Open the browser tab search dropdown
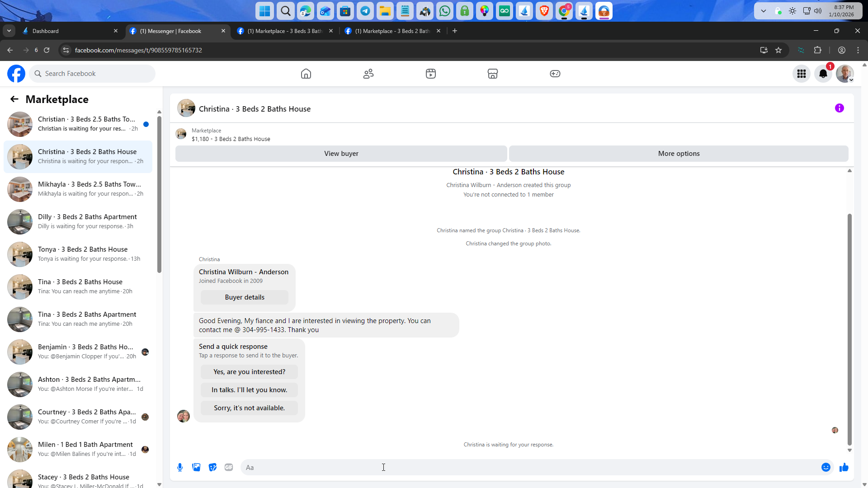Image resolution: width=868 pixels, height=488 pixels. 9,31
